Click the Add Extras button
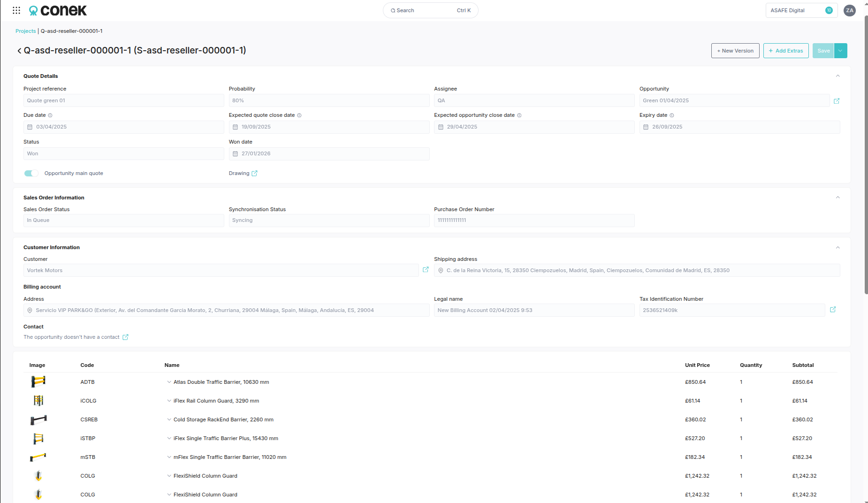This screenshot has width=868, height=503. coord(786,51)
